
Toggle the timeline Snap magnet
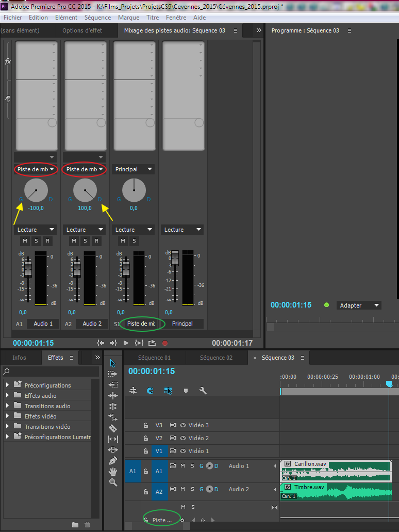tap(150, 391)
